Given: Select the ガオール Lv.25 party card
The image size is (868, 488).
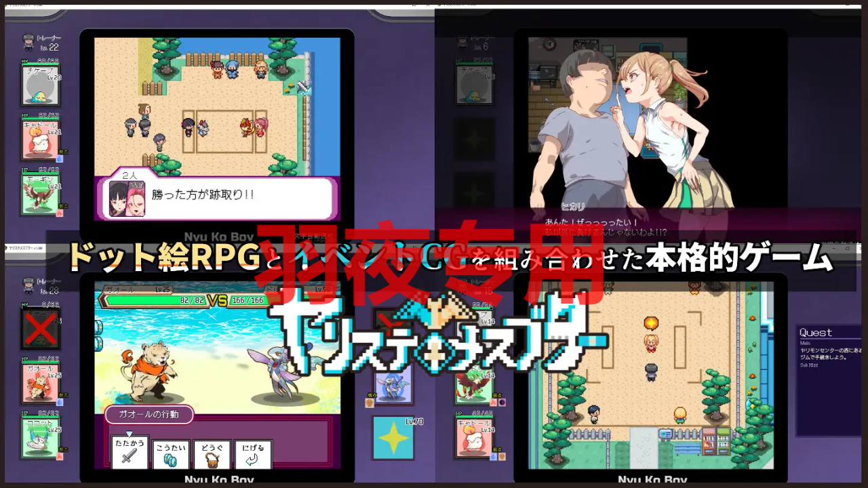Looking at the screenshot, I should pyautogui.click(x=41, y=383).
